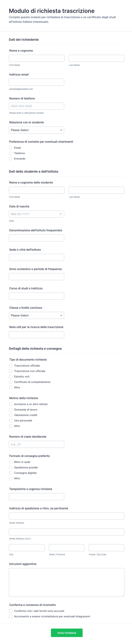Image resolution: width=132 pixels, height=644 pixels.
Task: Click the Indirizzo email input field
Action: tap(36, 82)
